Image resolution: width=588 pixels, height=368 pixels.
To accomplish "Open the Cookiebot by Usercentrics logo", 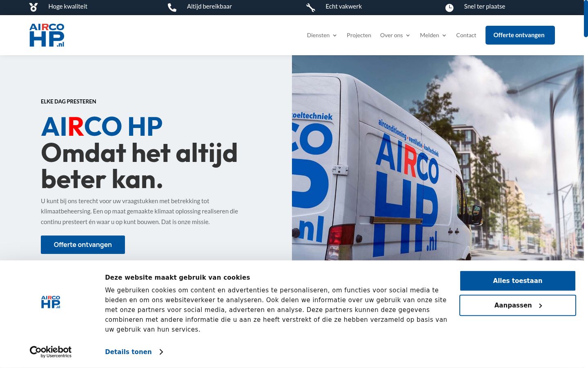I will pos(51,352).
